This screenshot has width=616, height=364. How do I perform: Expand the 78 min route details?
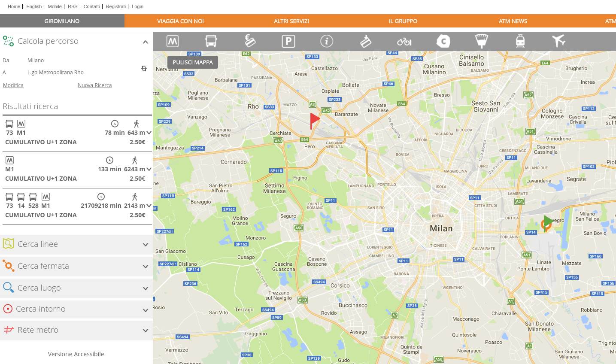149,133
